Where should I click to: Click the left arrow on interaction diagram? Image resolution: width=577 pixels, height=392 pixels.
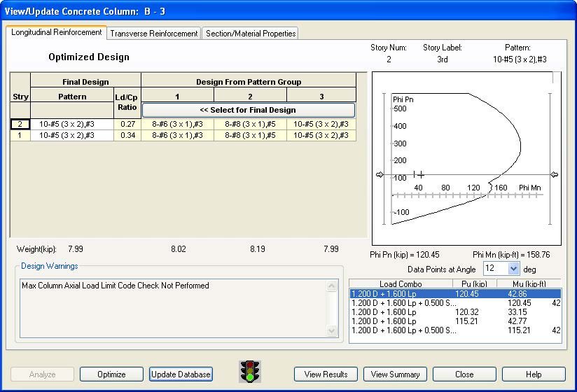pyautogui.click(x=380, y=175)
